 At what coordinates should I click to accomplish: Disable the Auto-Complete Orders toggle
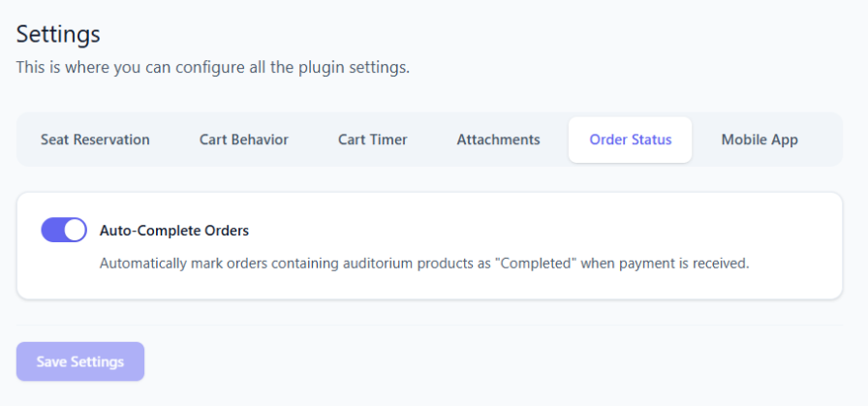point(64,230)
